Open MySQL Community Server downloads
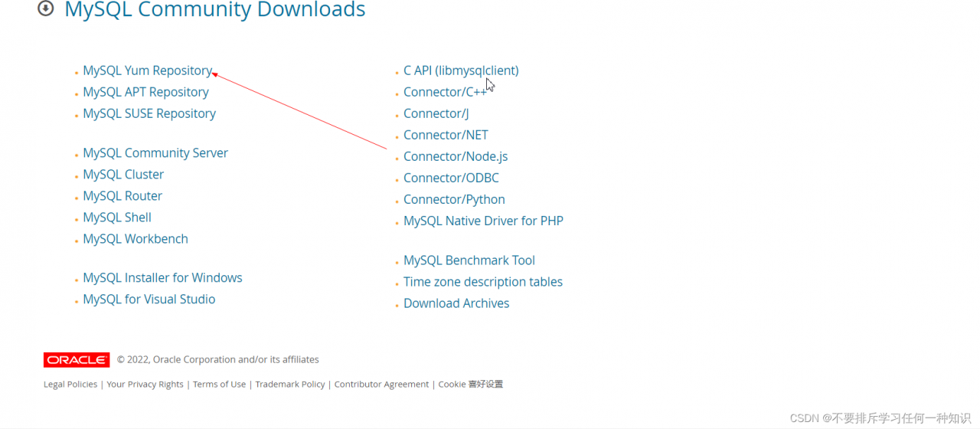The height and width of the screenshot is (429, 980). (x=155, y=153)
